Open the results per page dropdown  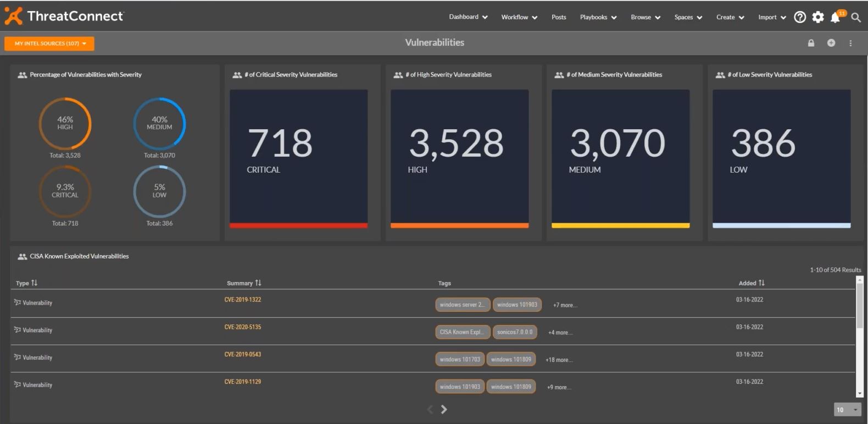[x=848, y=410]
